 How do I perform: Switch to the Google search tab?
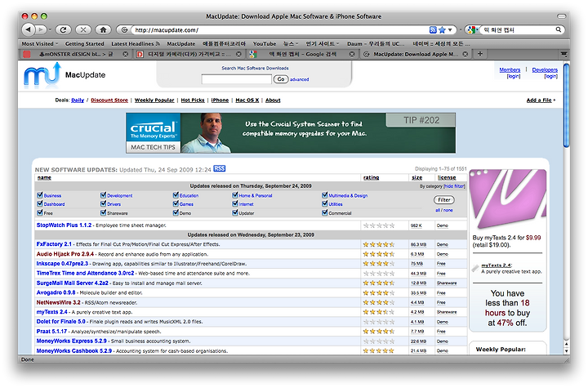[302, 54]
